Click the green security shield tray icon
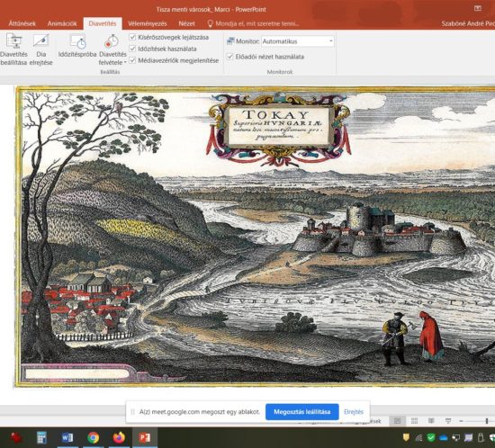495x448 pixels. [431, 437]
